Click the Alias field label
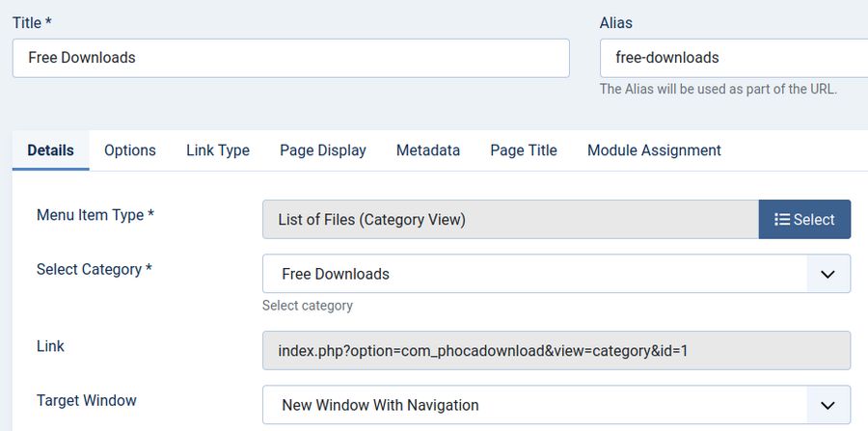Viewport: 868px width, 431px height. tap(615, 22)
